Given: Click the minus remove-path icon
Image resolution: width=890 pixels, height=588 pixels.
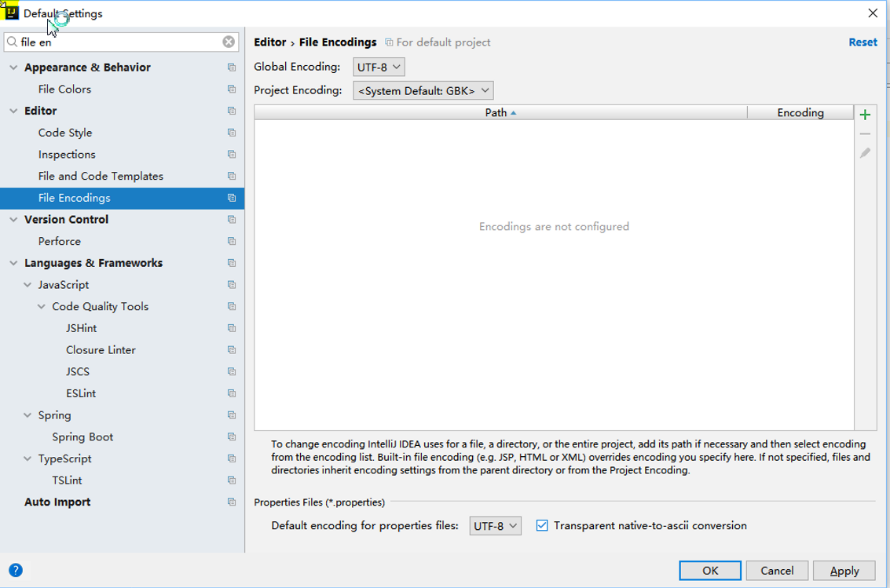Looking at the screenshot, I should pyautogui.click(x=865, y=133).
